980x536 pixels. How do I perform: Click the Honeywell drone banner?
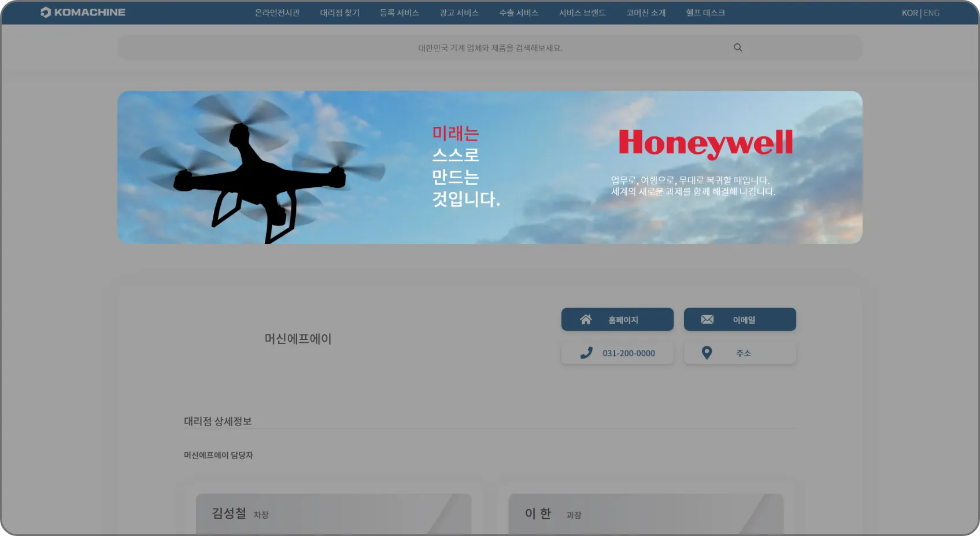pos(490,167)
